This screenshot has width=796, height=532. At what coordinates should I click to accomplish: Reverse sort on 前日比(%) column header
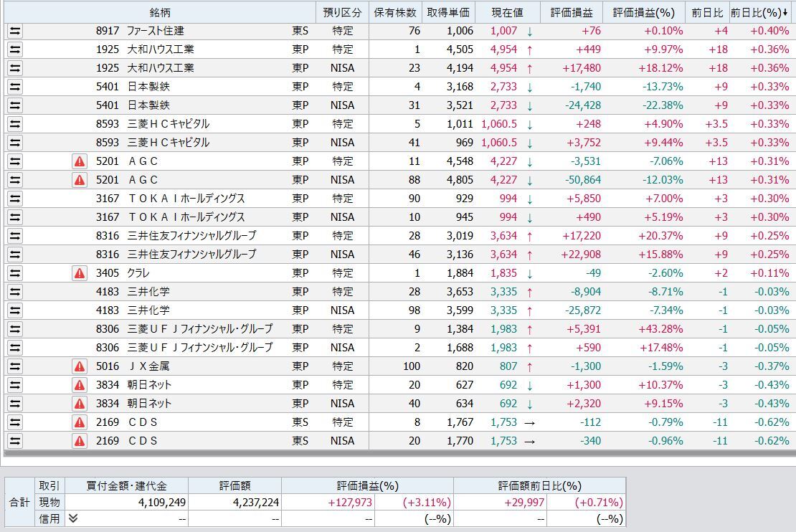point(760,13)
